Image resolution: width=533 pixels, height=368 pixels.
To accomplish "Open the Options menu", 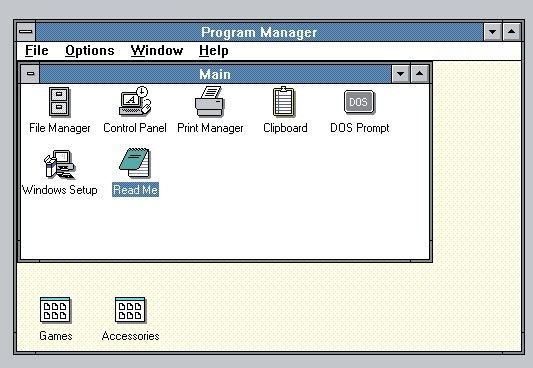I will click(x=90, y=51).
